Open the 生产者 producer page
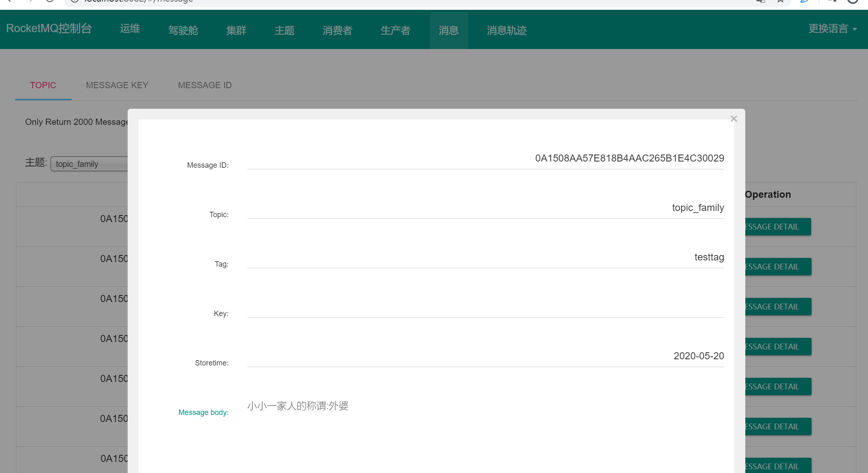 [395, 30]
